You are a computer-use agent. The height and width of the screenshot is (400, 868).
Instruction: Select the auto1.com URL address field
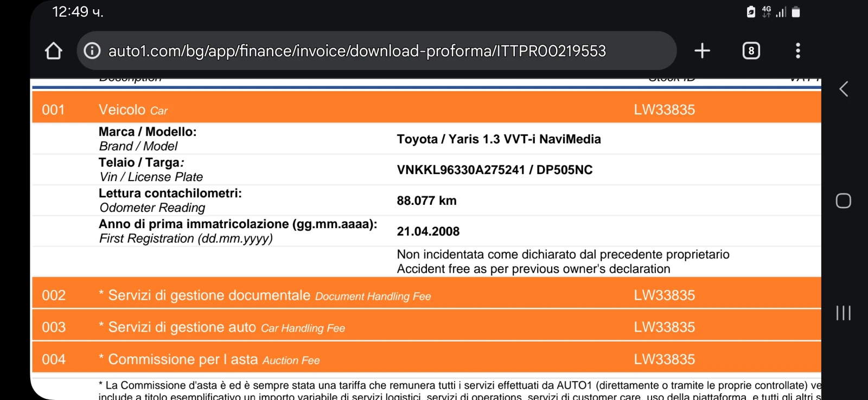376,51
